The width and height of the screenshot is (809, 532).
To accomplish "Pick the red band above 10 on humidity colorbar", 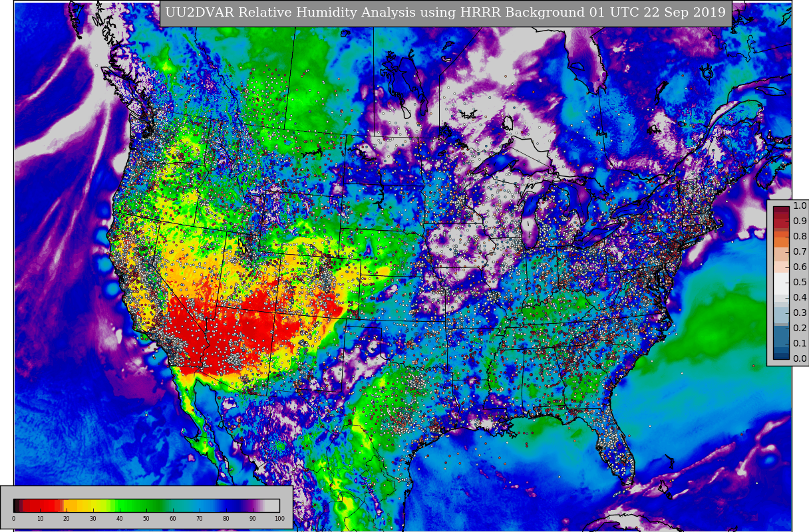I will [40, 505].
